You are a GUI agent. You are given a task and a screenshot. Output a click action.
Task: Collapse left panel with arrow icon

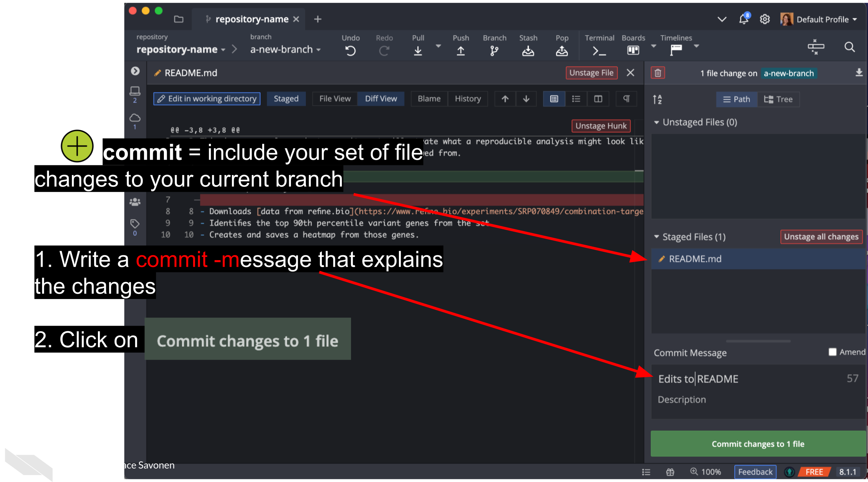pos(135,71)
